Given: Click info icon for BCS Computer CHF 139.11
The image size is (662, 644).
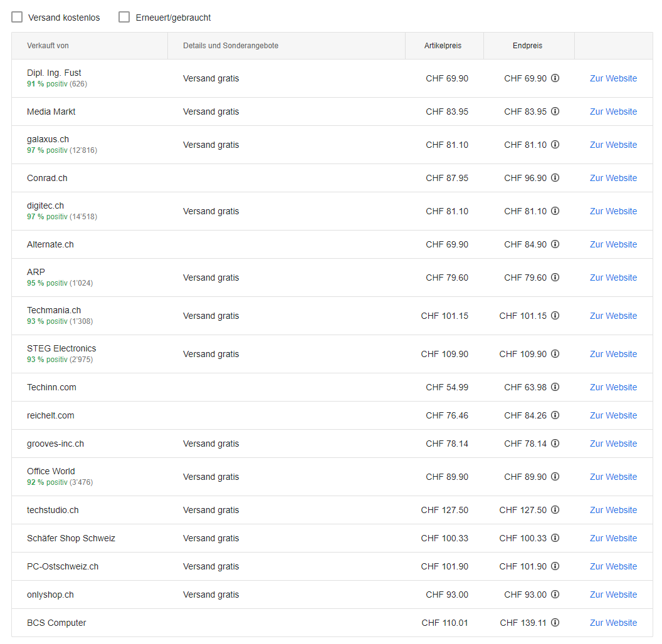Looking at the screenshot, I should tap(555, 623).
